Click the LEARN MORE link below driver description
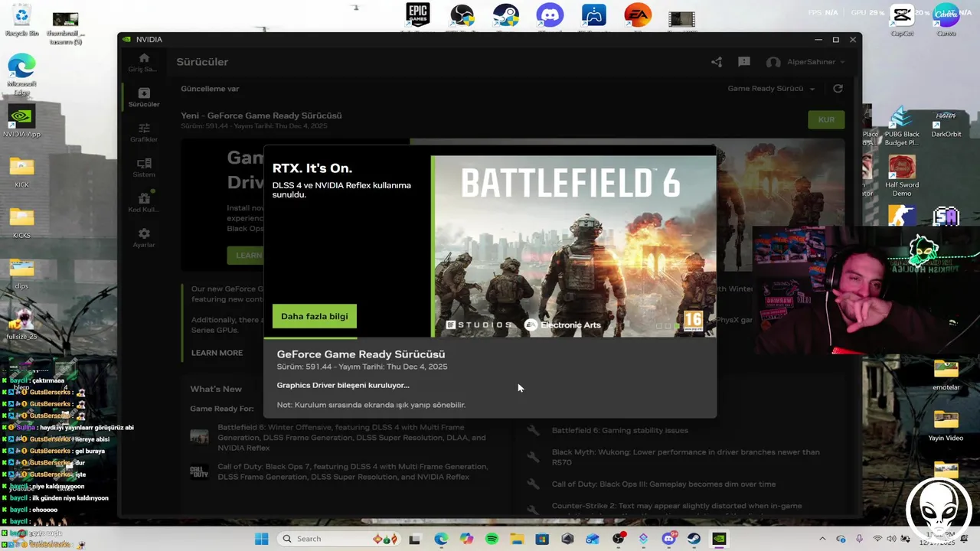 (x=217, y=353)
